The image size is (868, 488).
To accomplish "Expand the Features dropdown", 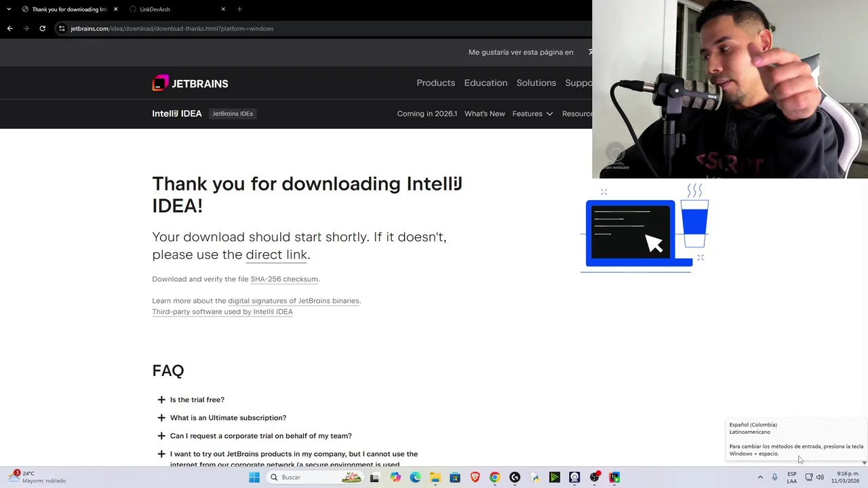I will pyautogui.click(x=532, y=114).
